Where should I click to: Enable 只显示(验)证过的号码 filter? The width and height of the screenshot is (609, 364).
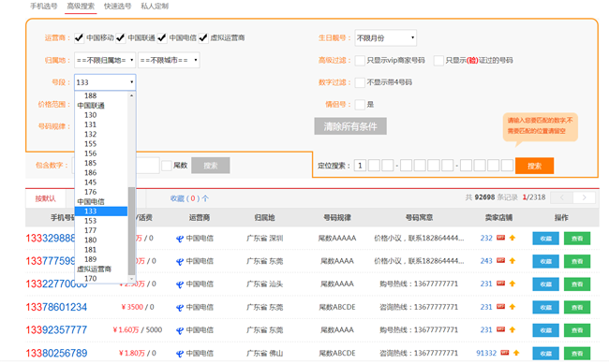pyautogui.click(x=438, y=60)
